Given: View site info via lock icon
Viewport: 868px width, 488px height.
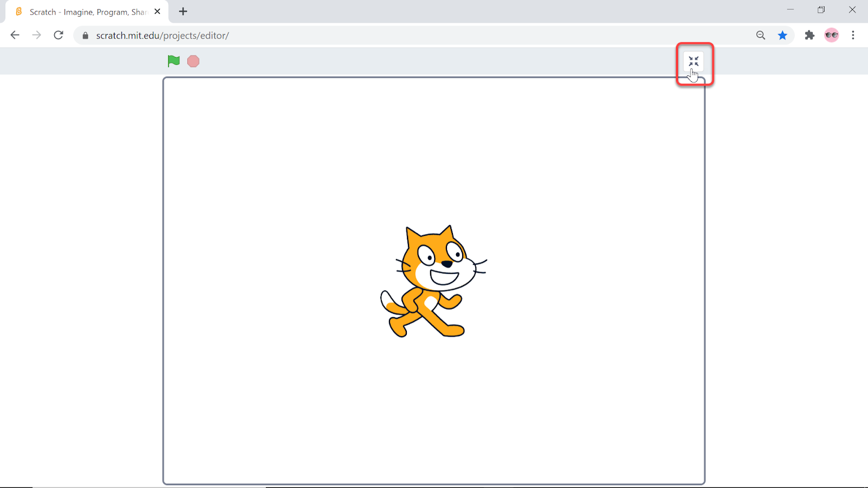Looking at the screenshot, I should 85,36.
